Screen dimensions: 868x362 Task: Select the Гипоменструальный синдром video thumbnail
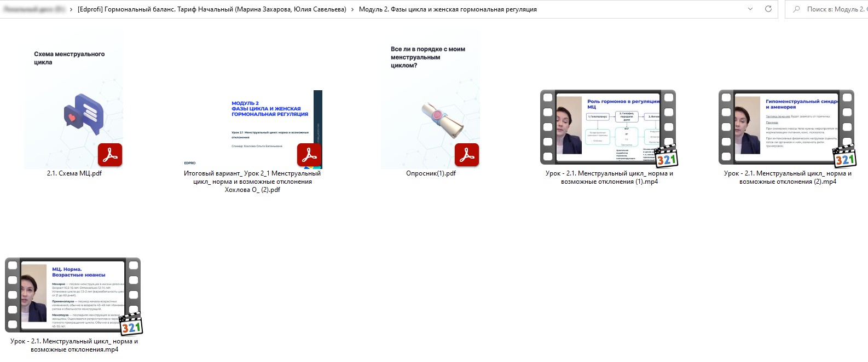coord(786,127)
